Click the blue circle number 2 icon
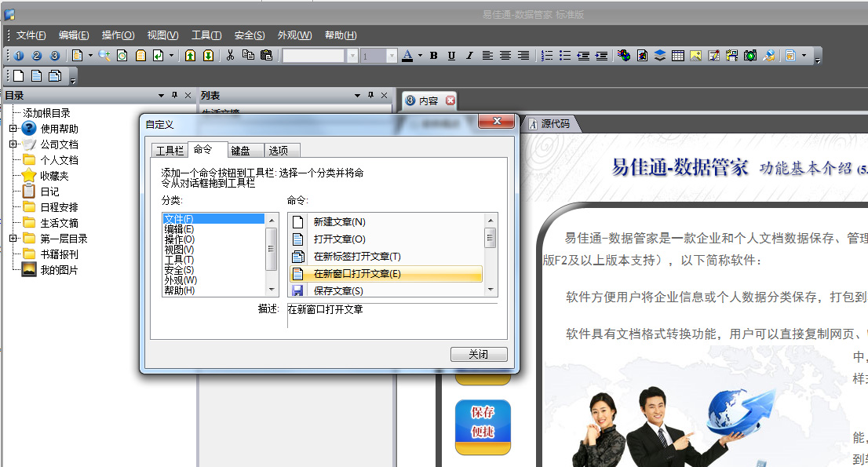The image size is (868, 467). pos(36,56)
